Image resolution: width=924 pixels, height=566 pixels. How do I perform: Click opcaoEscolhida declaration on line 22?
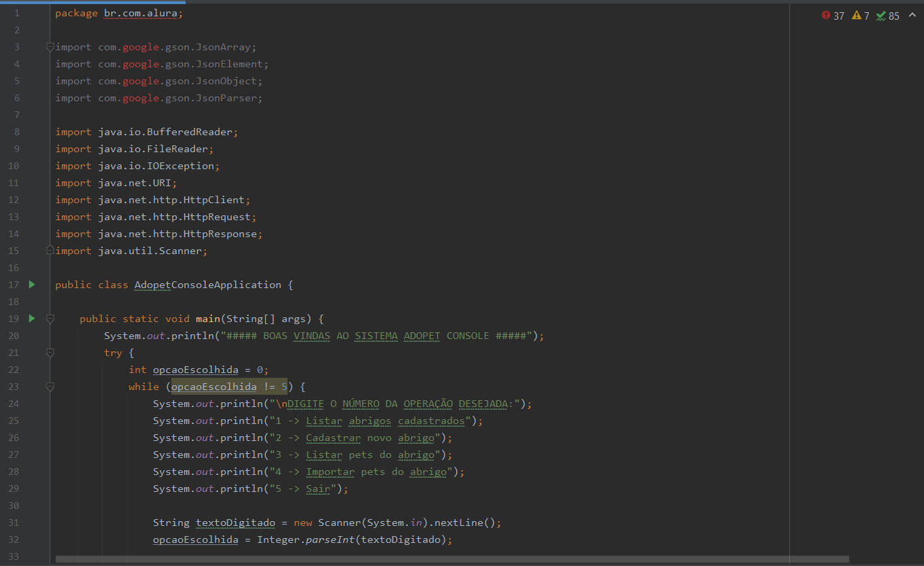[x=196, y=370]
